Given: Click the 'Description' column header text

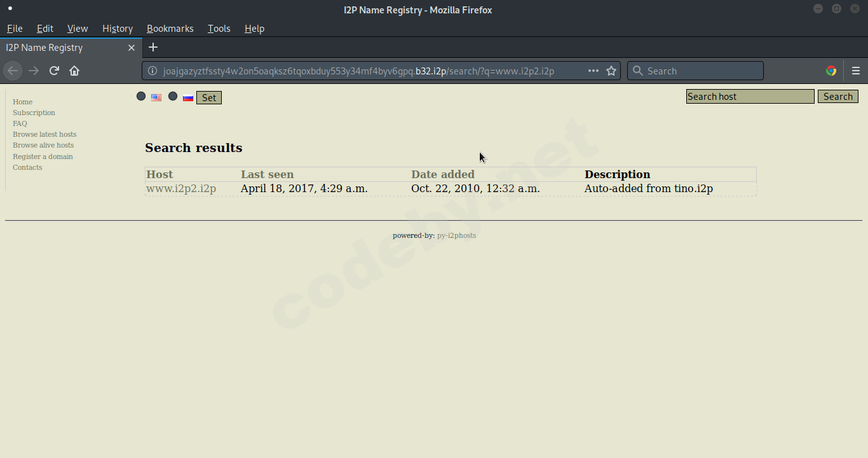Looking at the screenshot, I should (x=618, y=174).
